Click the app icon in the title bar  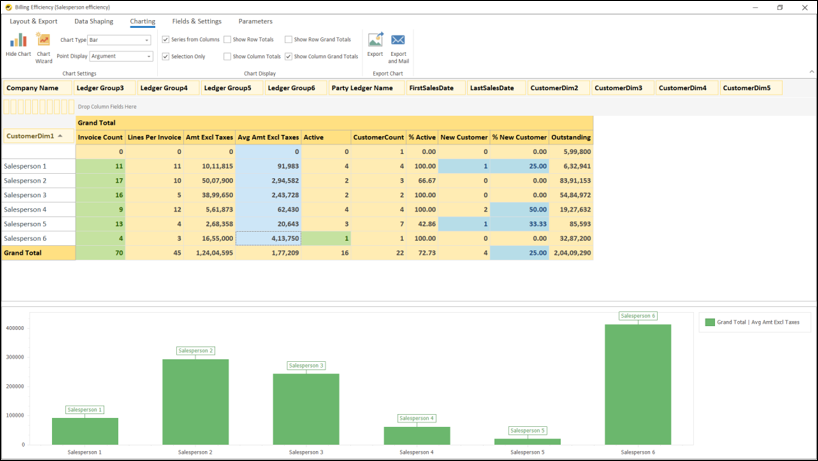coord(7,7)
